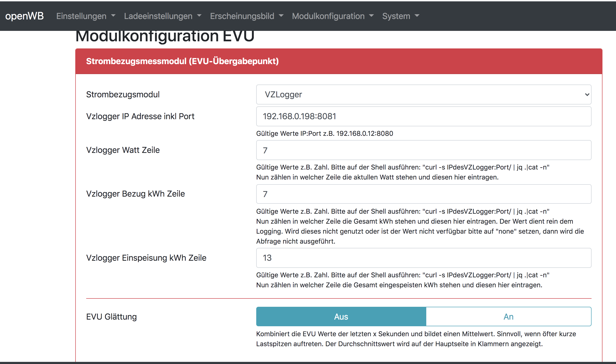Focus the Vzlogger Watt Zeile field
Image resolution: width=616 pixels, height=364 pixels.
pos(423,150)
